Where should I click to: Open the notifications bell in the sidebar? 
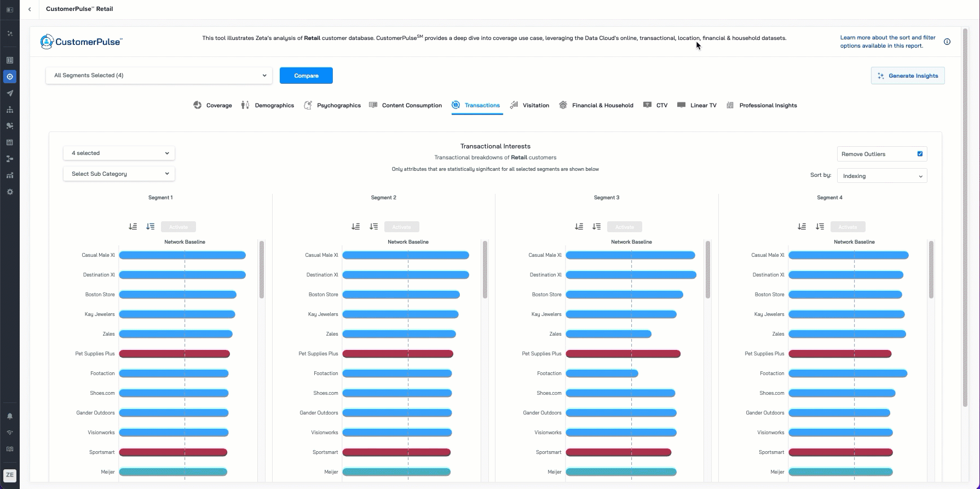[10, 416]
